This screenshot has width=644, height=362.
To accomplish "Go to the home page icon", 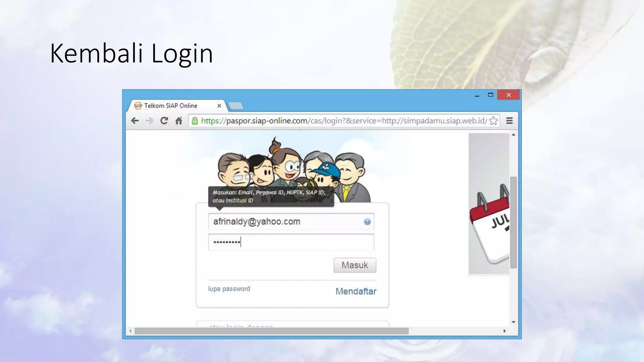I will [x=179, y=121].
